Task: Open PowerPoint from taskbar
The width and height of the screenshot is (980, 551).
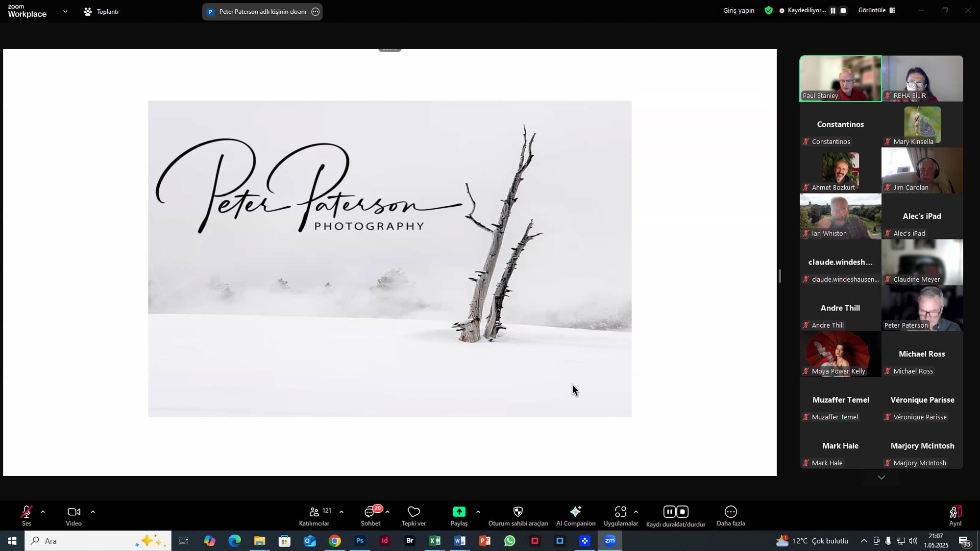Action: pyautogui.click(x=485, y=541)
